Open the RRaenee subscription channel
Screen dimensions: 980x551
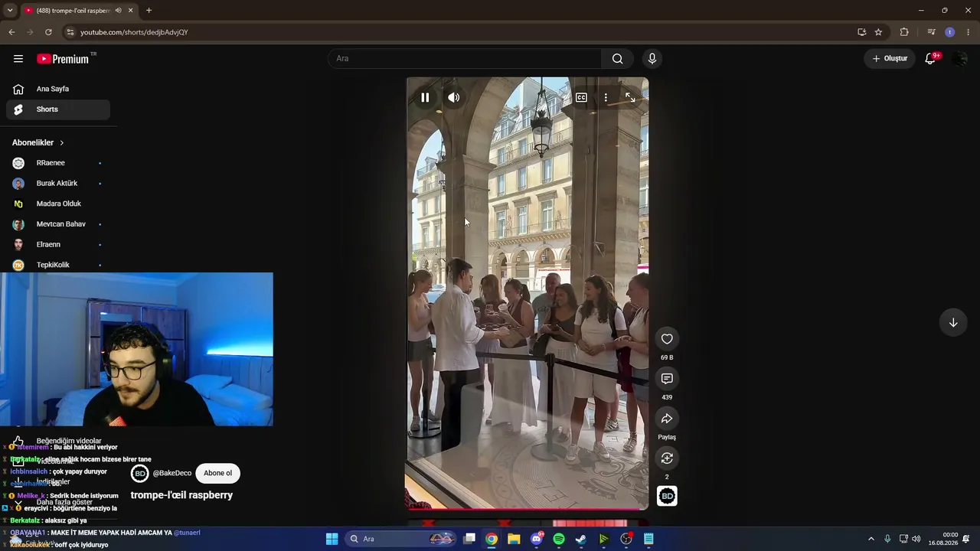point(58,163)
